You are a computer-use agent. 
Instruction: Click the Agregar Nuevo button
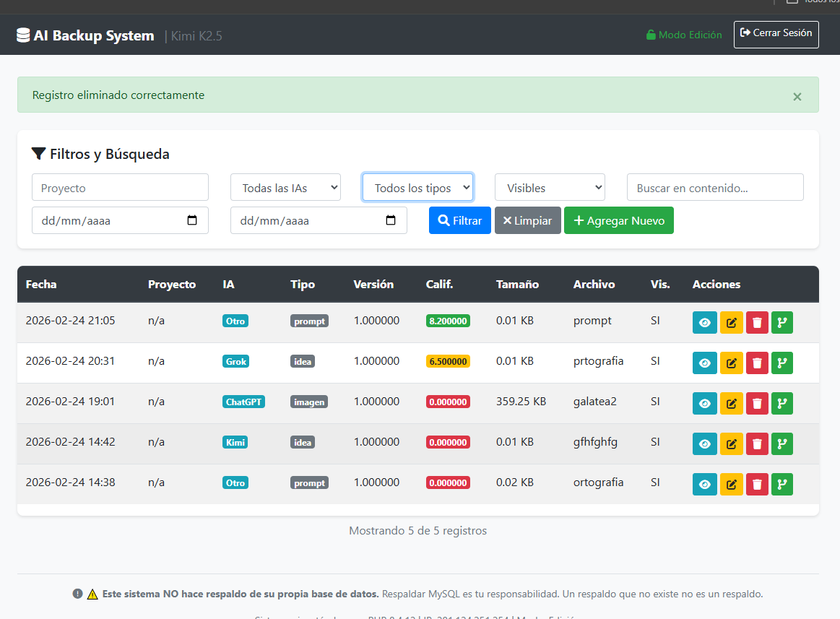point(618,220)
